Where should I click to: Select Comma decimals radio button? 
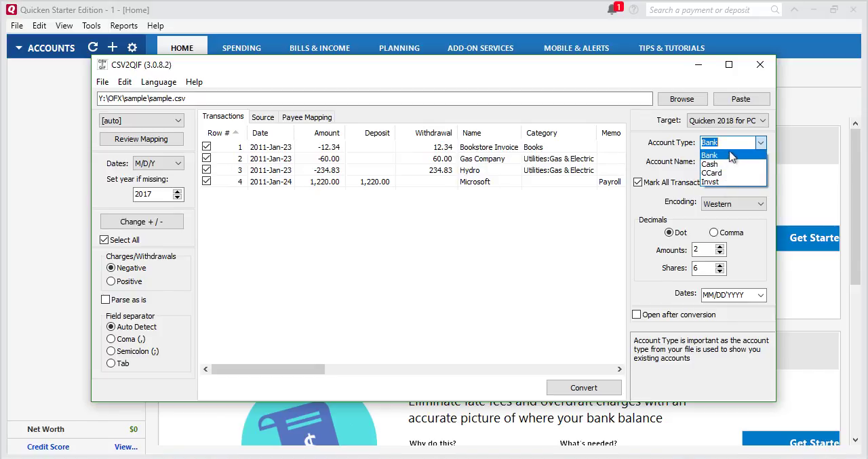click(x=713, y=232)
